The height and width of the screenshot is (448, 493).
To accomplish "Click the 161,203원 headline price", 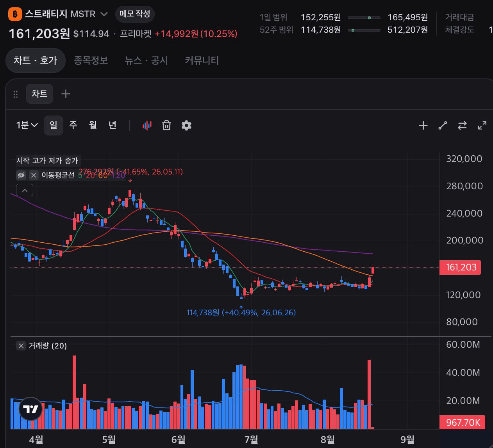I will click(x=39, y=34).
